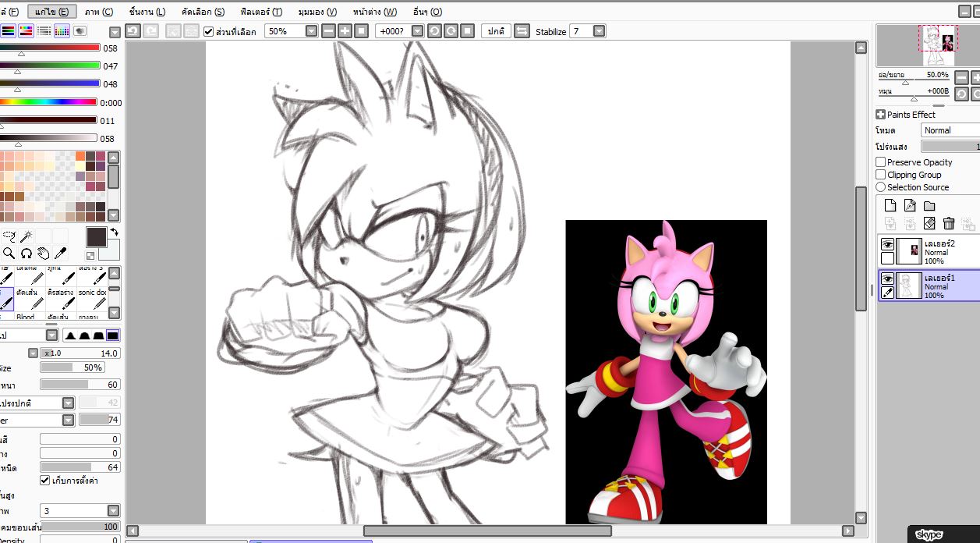Open the ภาพ (C) canvas menu
Image resolution: width=980 pixels, height=543 pixels.
(99, 12)
